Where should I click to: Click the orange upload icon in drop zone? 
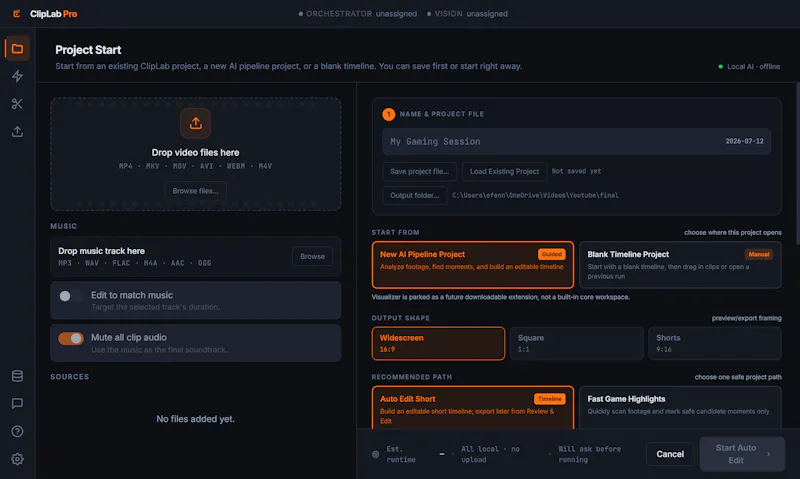click(x=195, y=123)
